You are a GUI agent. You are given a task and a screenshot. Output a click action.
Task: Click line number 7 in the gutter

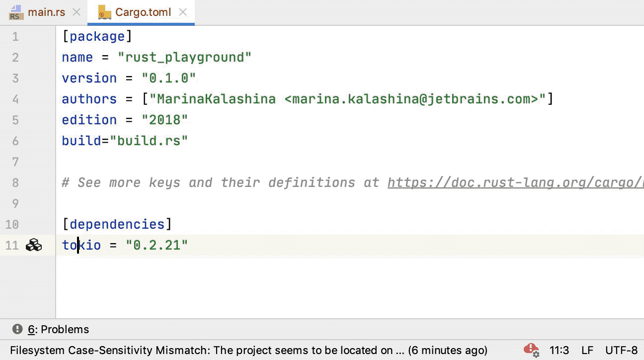15,162
